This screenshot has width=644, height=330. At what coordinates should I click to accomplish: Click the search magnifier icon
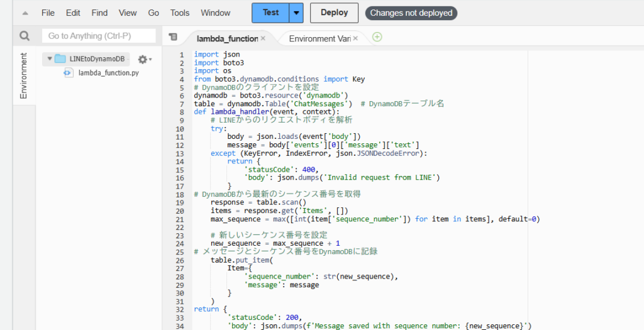click(25, 36)
